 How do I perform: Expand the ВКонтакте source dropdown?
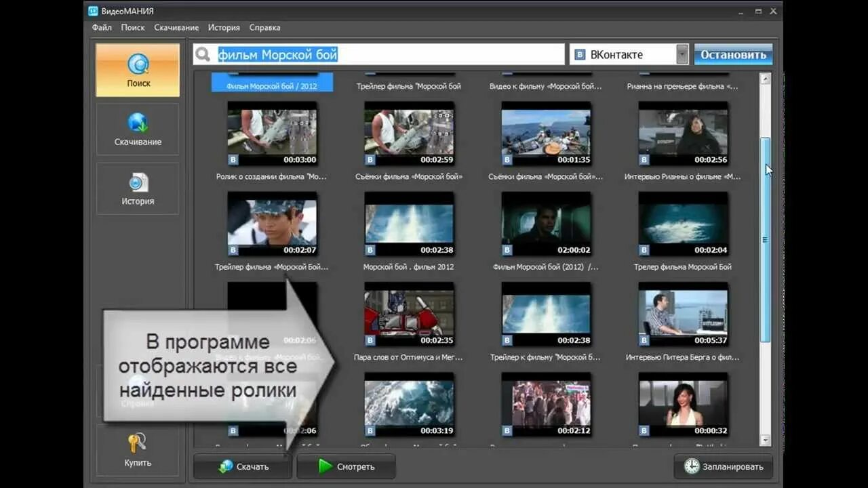tap(682, 55)
